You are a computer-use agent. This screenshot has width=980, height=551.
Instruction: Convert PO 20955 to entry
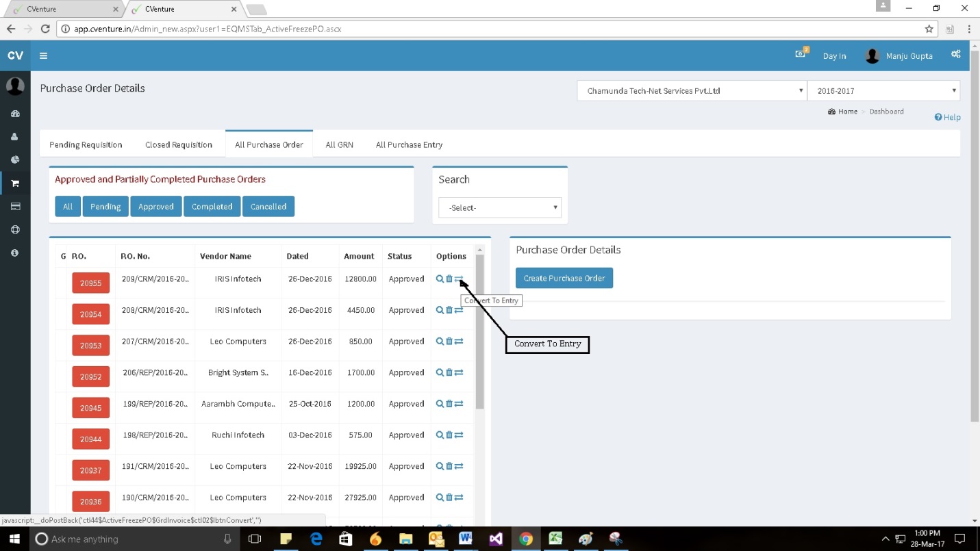(x=459, y=279)
